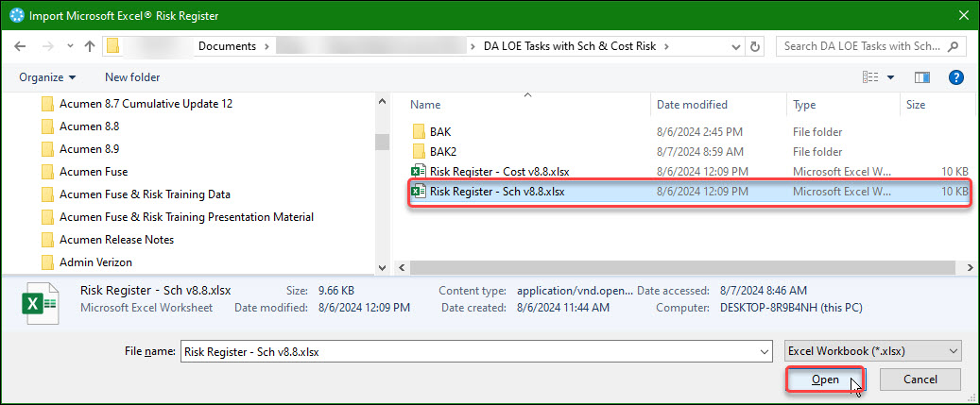
Task: Click the Up one level arrow
Action: [x=90, y=46]
